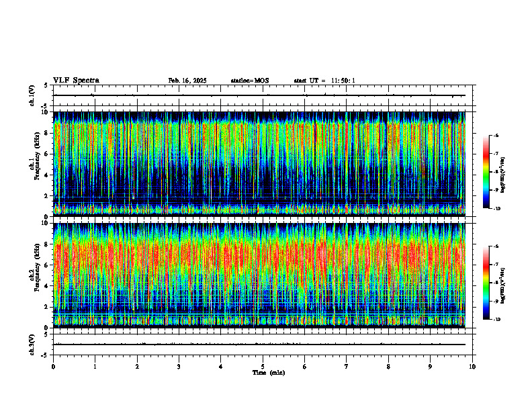Click the ch.1 spectrogram color scale bar
Screen dimensions: 532x411
(x=486, y=172)
